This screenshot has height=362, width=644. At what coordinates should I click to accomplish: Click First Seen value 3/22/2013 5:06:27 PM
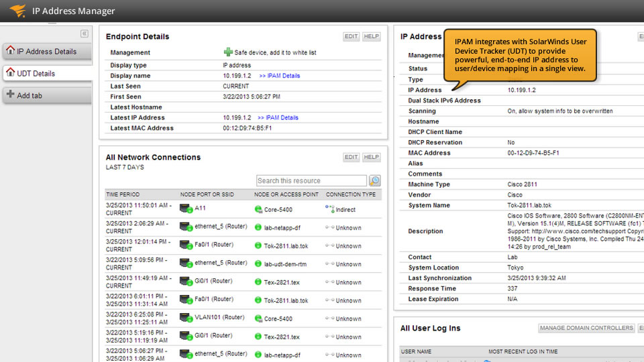tap(252, 97)
